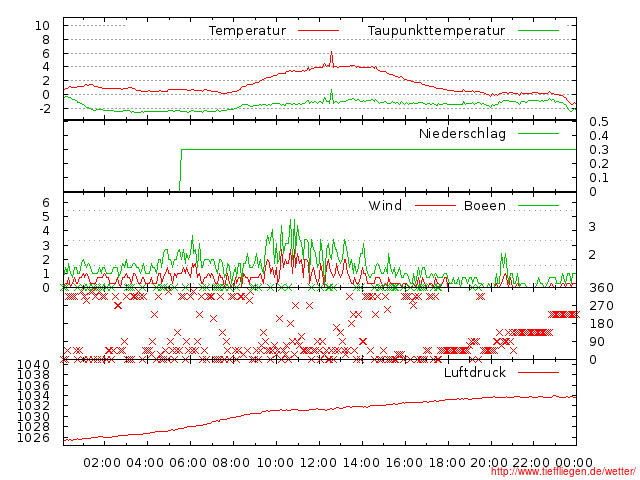Click the 14:00 time axis label
640x480 pixels.
[361, 463]
